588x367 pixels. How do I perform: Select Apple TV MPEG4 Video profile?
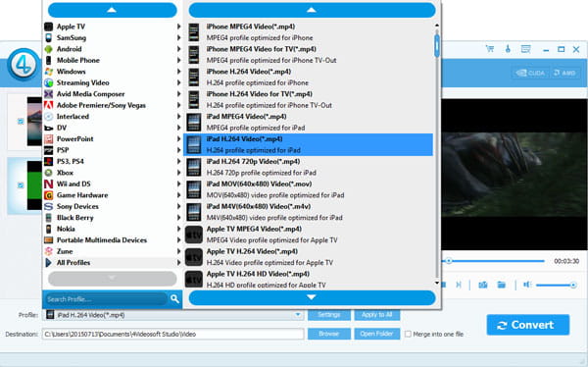click(309, 235)
